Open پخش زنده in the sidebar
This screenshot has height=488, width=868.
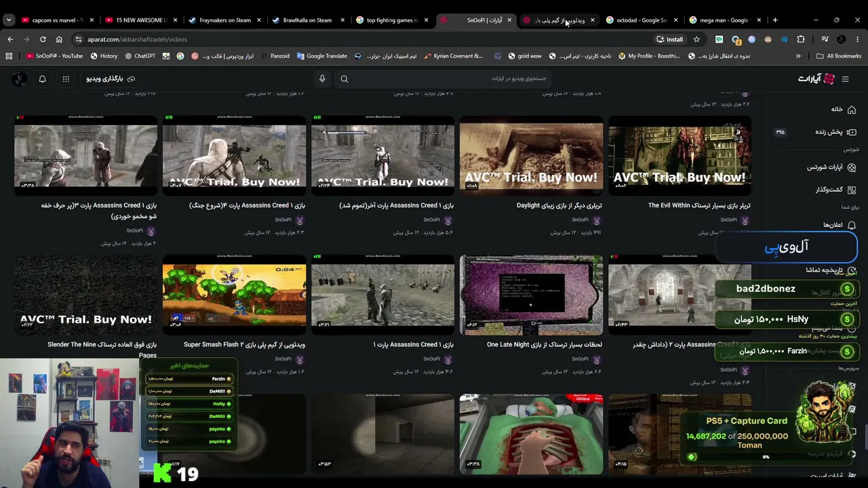point(834,132)
